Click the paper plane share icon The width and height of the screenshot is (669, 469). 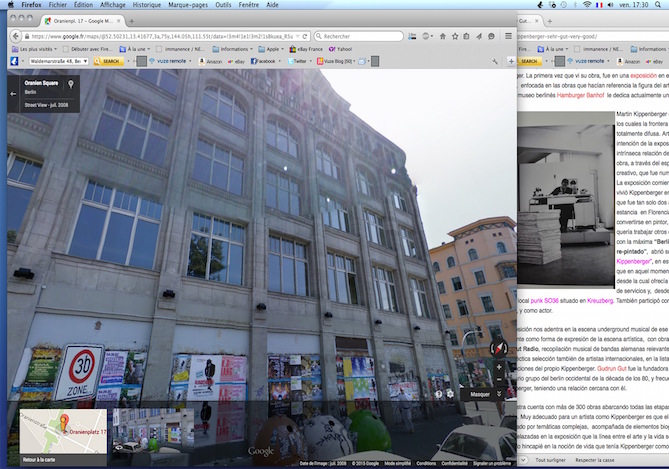[x=479, y=36]
